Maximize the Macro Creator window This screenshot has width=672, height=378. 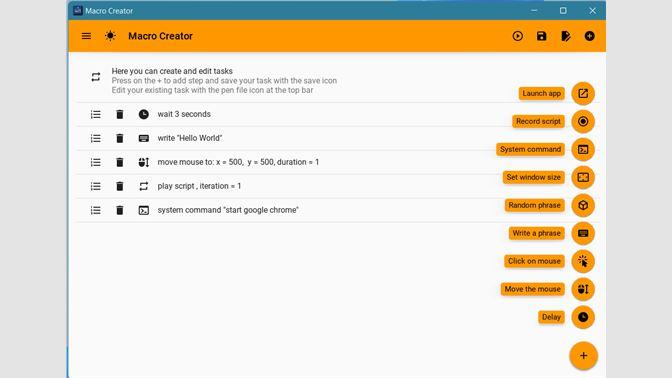point(563,10)
